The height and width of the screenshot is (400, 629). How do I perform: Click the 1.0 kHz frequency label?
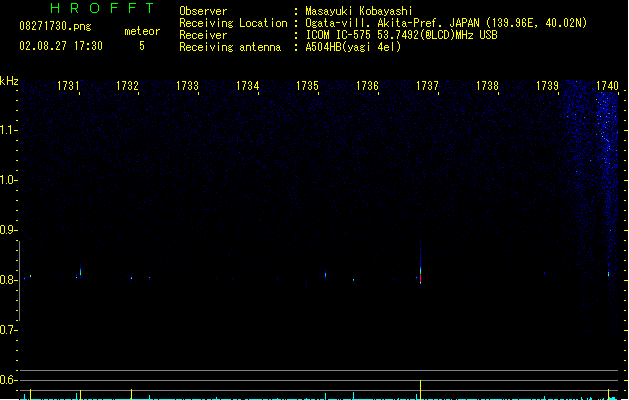point(8,180)
